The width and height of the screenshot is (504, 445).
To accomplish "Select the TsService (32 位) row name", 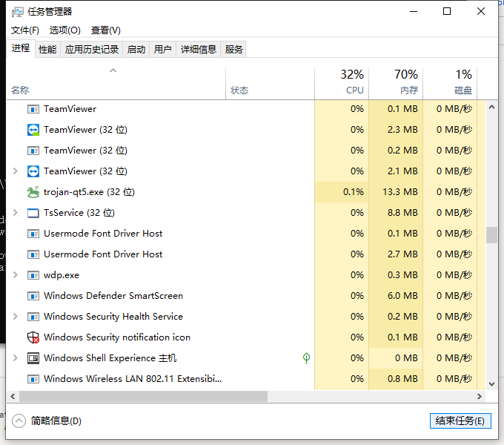I will tap(79, 213).
